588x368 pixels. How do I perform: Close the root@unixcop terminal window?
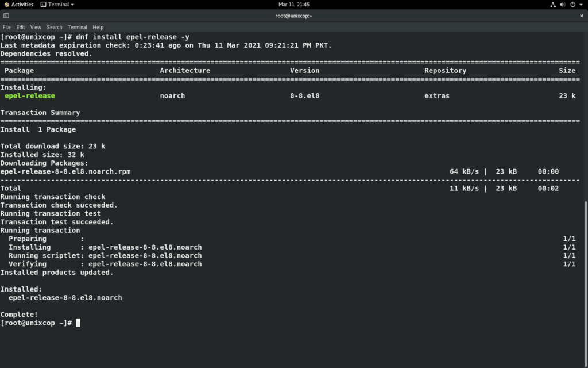[581, 16]
